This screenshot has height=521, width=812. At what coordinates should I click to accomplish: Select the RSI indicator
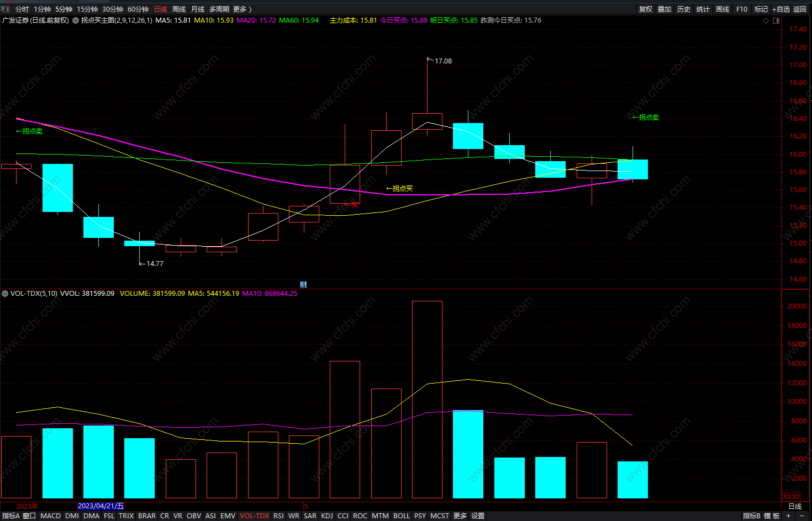[278, 516]
